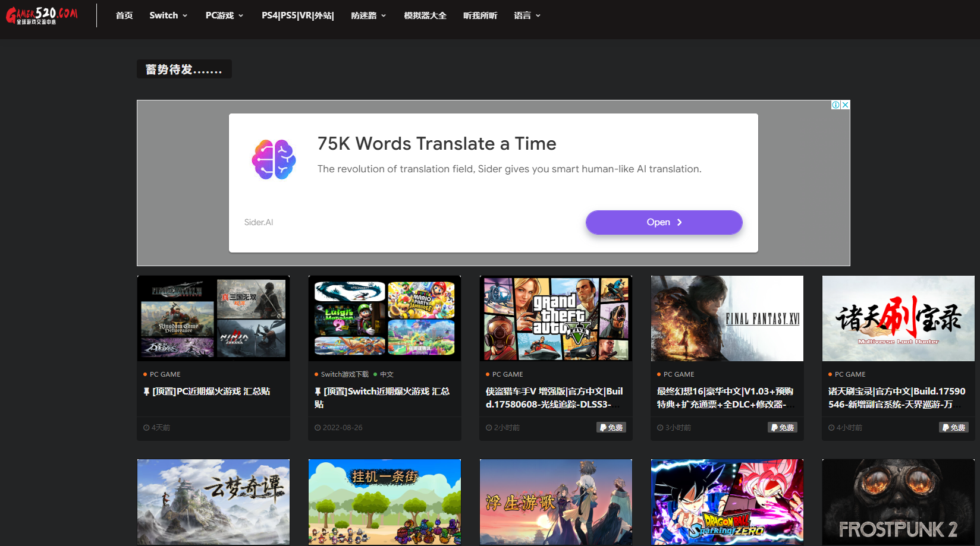Open the 模拟器大全 menu item
This screenshot has height=546, width=980.
tap(425, 15)
